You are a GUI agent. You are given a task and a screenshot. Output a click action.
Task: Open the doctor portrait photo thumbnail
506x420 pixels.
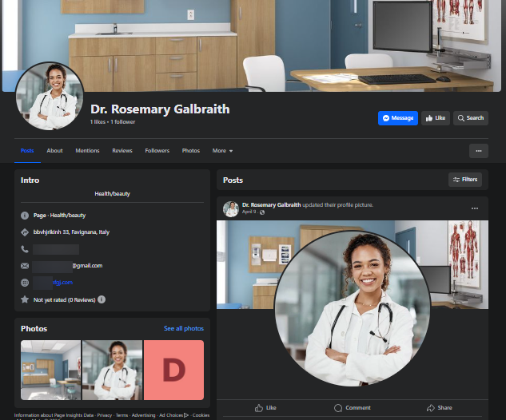click(112, 370)
